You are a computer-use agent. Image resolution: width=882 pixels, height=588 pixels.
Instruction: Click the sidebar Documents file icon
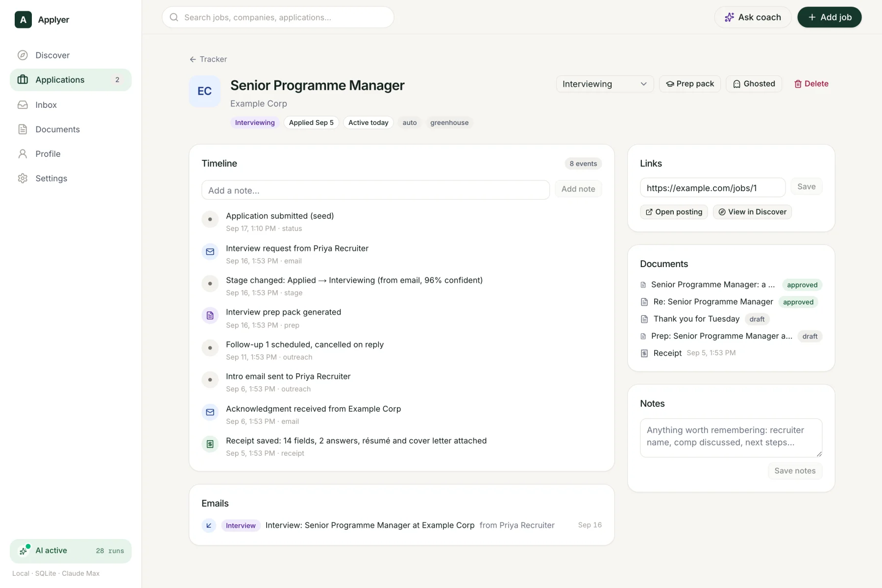pos(23,129)
